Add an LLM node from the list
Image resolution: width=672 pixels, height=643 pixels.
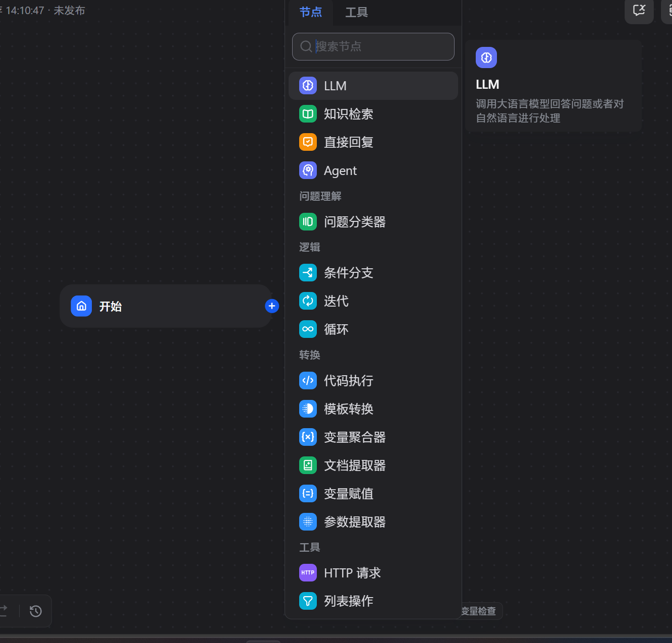point(373,86)
